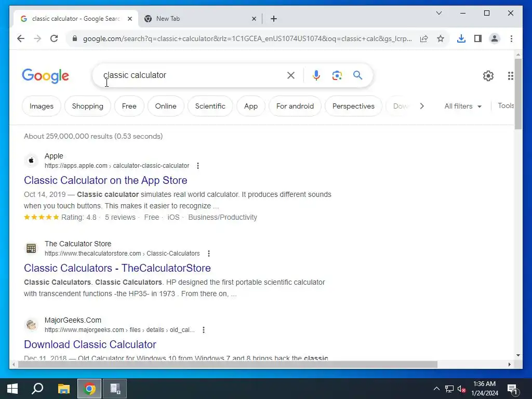Open Windows taskbar search
Viewport: 532px width, 399px height.
tap(37, 389)
